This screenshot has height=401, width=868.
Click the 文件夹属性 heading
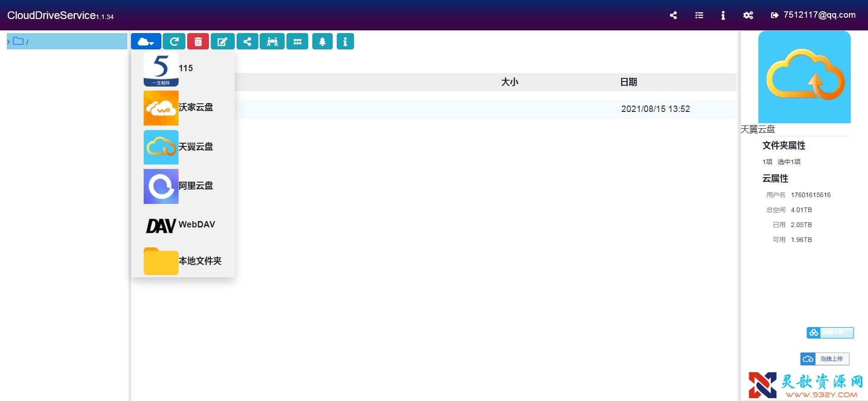[x=784, y=145]
